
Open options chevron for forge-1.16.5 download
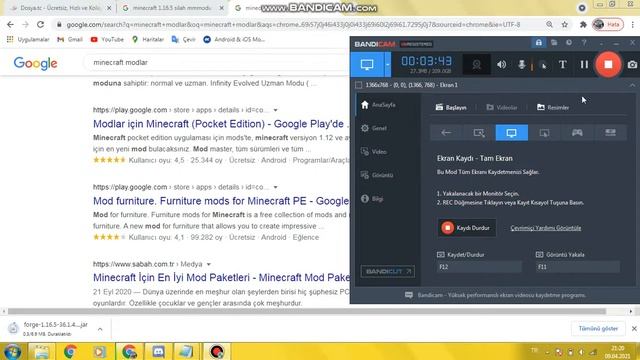pyautogui.click(x=100, y=329)
